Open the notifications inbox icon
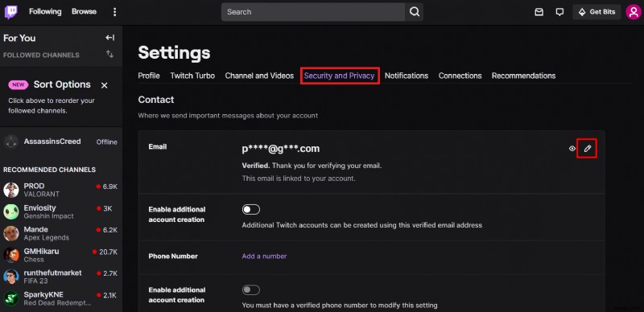644x312 pixels. pos(539,12)
